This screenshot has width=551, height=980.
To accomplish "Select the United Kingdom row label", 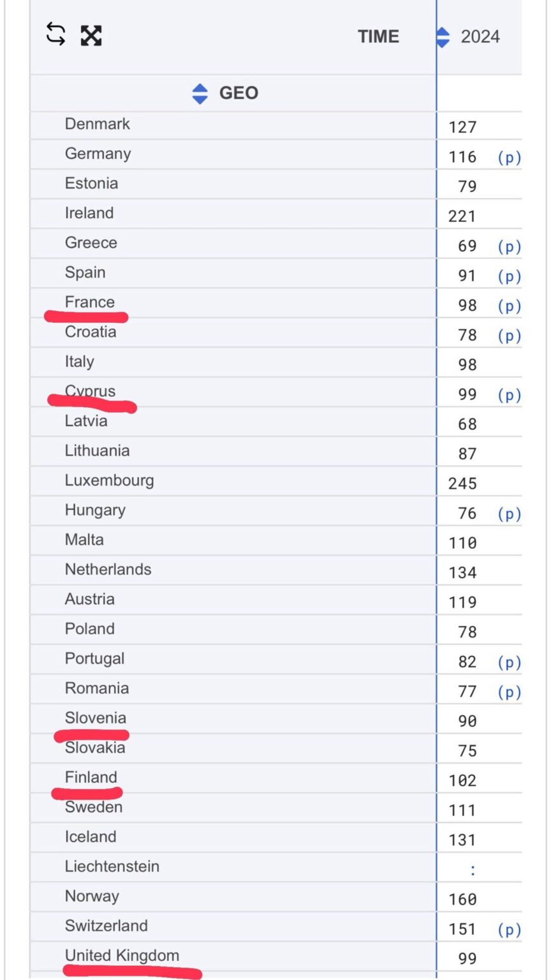I will tap(122, 955).
